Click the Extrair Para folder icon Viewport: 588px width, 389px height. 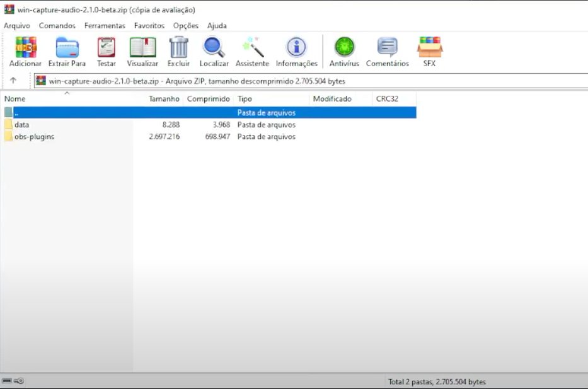tap(67, 47)
